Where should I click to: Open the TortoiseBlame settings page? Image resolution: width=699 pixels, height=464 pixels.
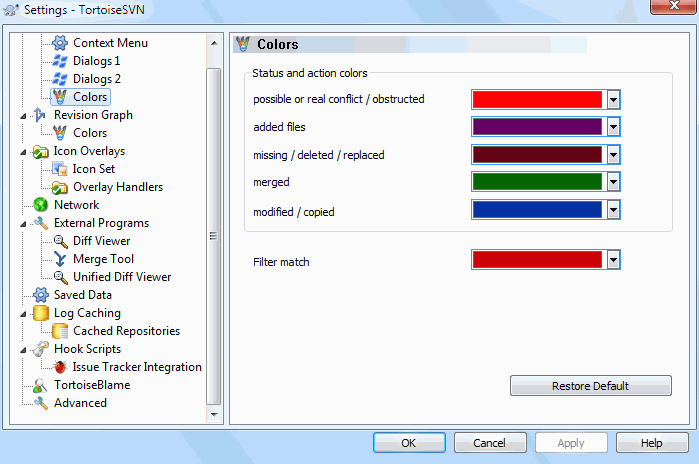[x=92, y=385]
